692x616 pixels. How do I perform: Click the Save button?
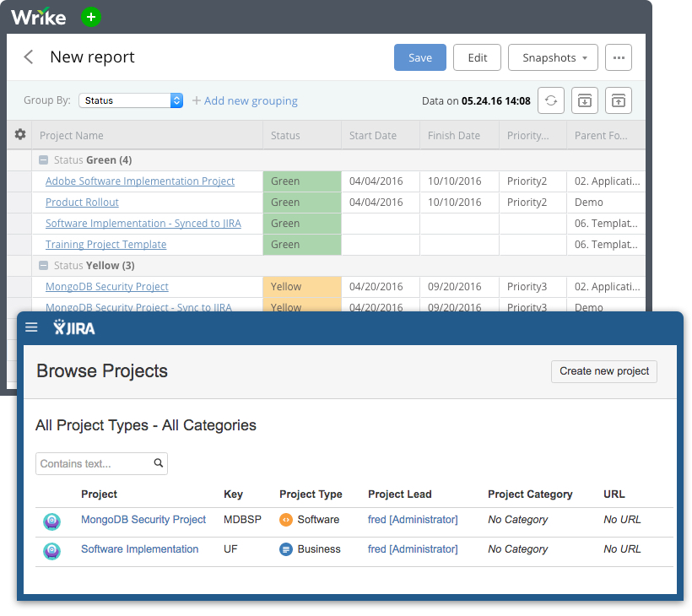[x=419, y=57]
